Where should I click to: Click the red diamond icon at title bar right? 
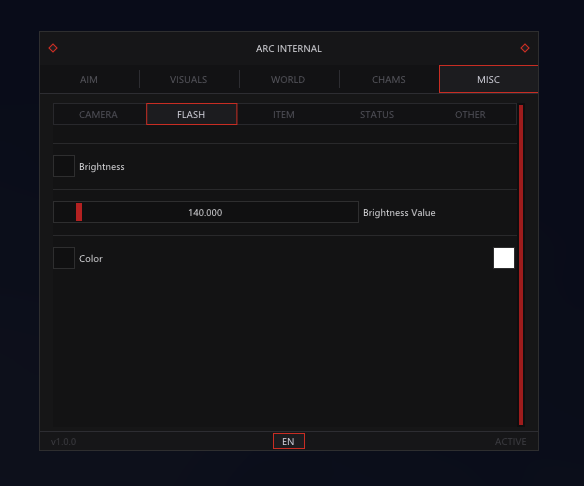[525, 48]
